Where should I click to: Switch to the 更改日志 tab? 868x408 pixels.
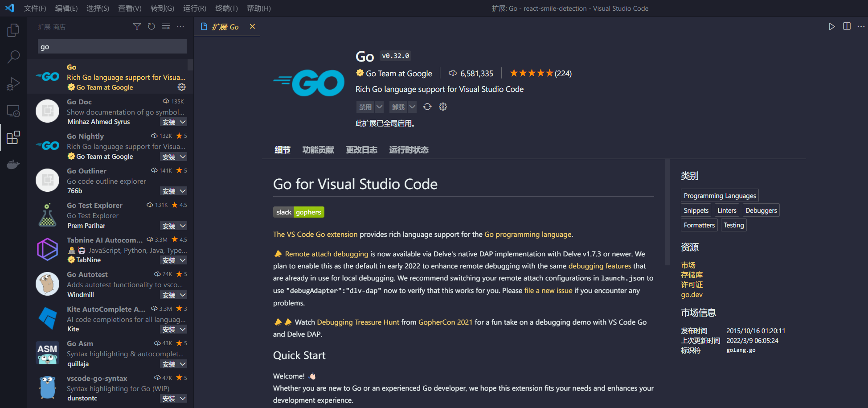[x=362, y=150]
